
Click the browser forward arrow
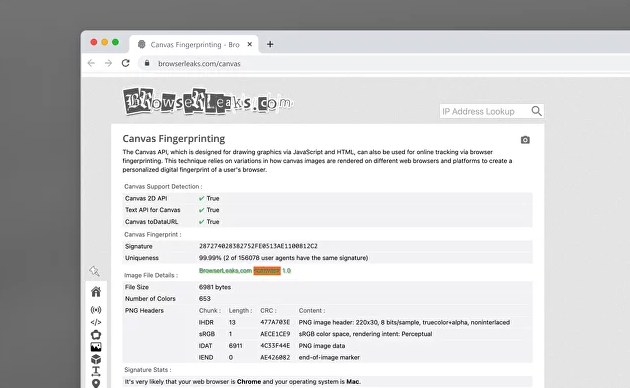108,63
